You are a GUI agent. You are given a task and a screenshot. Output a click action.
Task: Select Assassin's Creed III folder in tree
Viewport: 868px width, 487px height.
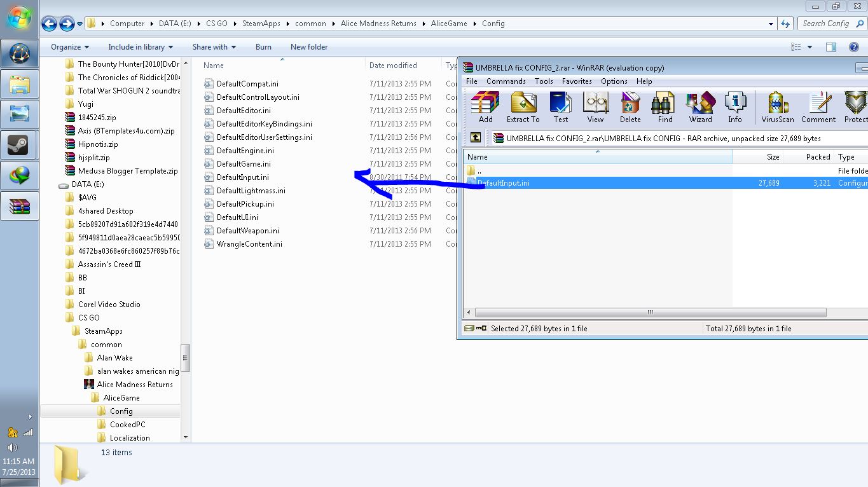tap(109, 264)
